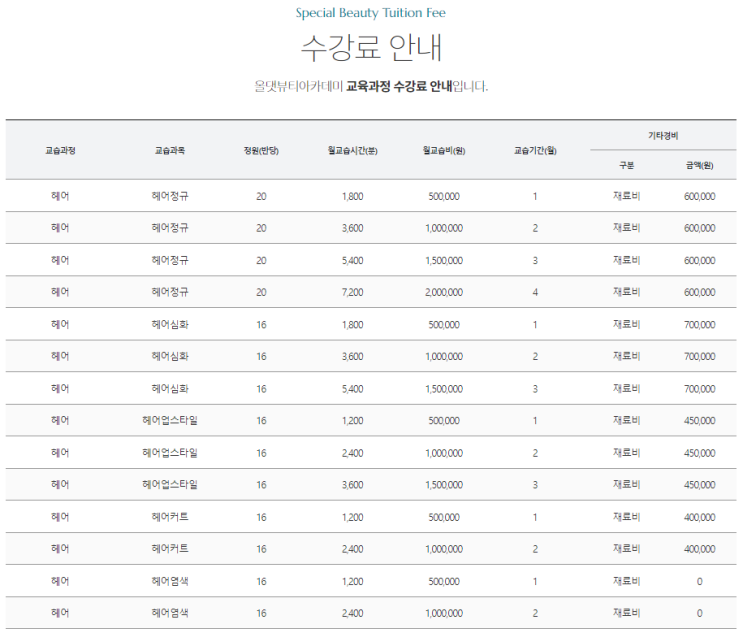Click '20' in the 1-month 헤어정규 row
The image size is (743, 633).
point(261,196)
